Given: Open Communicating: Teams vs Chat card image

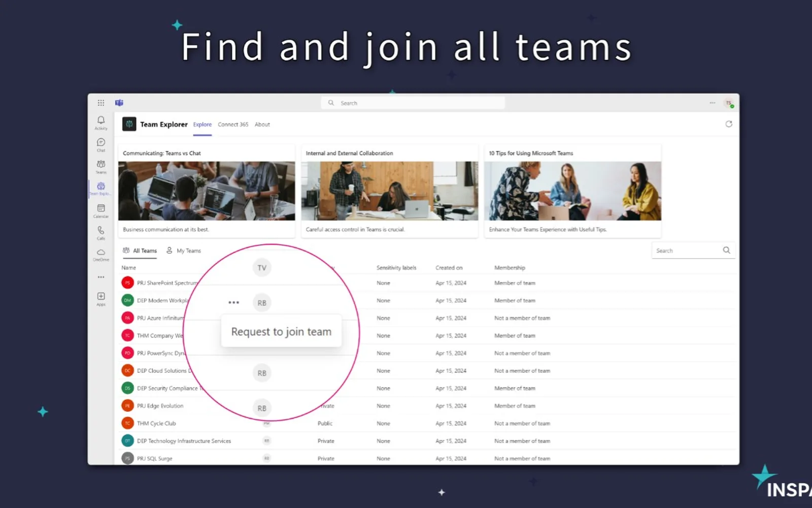Looking at the screenshot, I should [207, 191].
